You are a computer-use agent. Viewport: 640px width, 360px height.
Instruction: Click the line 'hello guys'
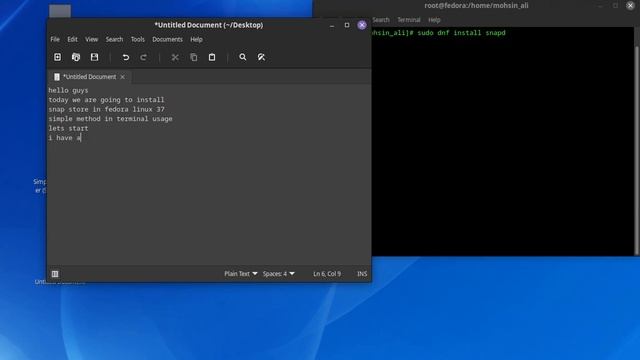tap(68, 90)
